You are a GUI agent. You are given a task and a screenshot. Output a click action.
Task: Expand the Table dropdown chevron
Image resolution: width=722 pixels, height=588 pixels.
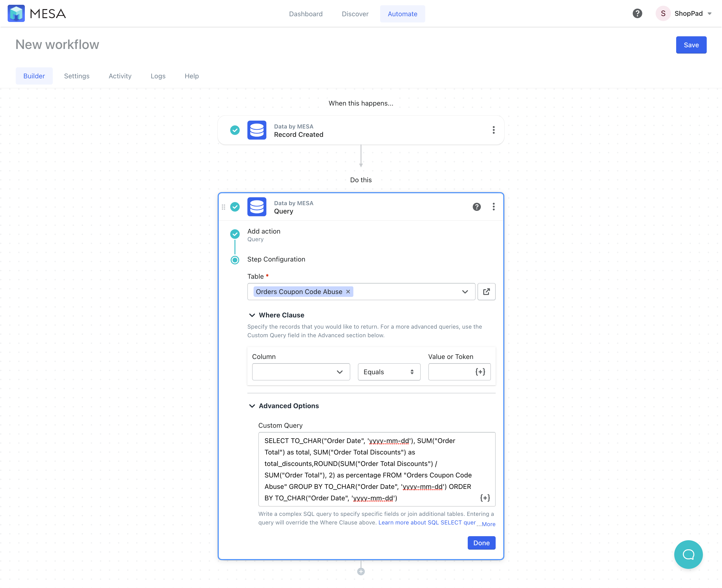[465, 292]
